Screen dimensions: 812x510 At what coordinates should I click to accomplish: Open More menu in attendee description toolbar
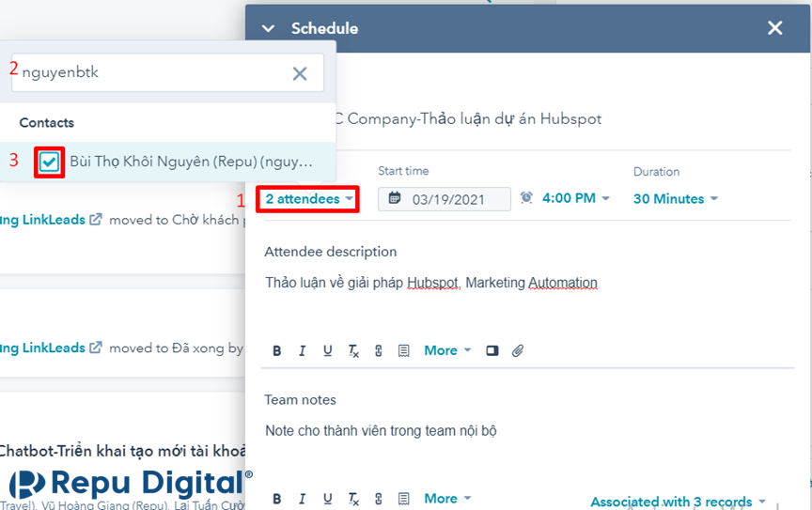(x=447, y=350)
